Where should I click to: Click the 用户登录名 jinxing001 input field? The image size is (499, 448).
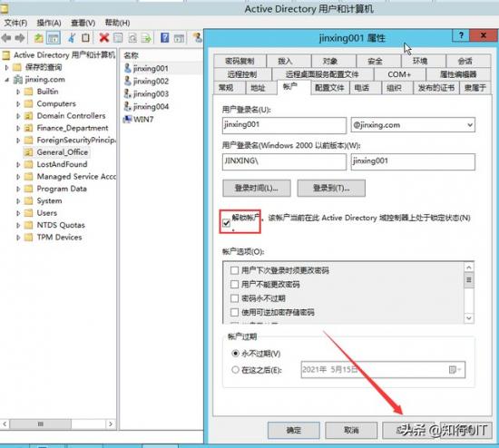284,125
